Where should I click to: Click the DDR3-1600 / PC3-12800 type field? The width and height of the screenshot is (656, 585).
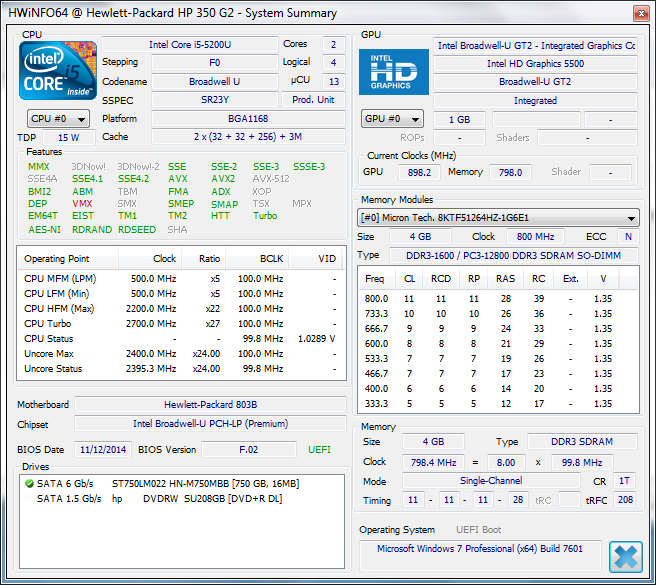click(x=513, y=255)
